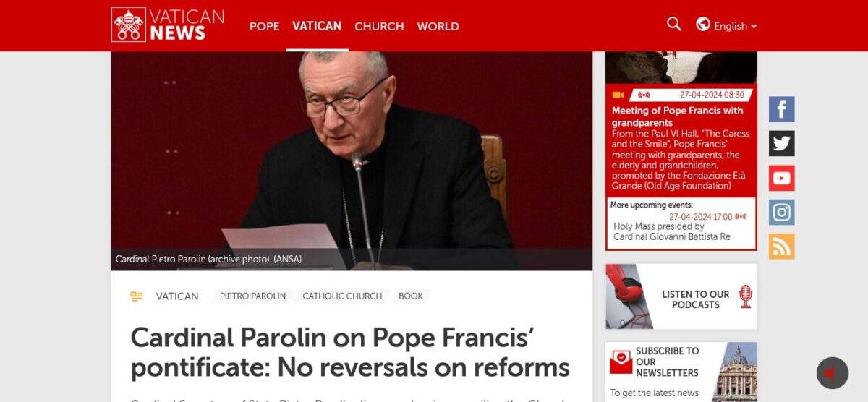This screenshot has width=868, height=402.
Task: Click the globe language icon
Action: (x=702, y=25)
